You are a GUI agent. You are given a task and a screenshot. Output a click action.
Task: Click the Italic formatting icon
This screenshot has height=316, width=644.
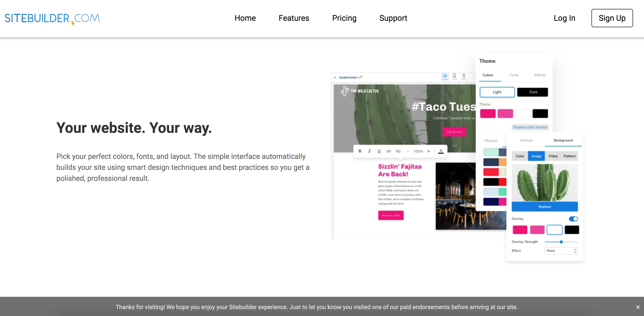point(369,151)
